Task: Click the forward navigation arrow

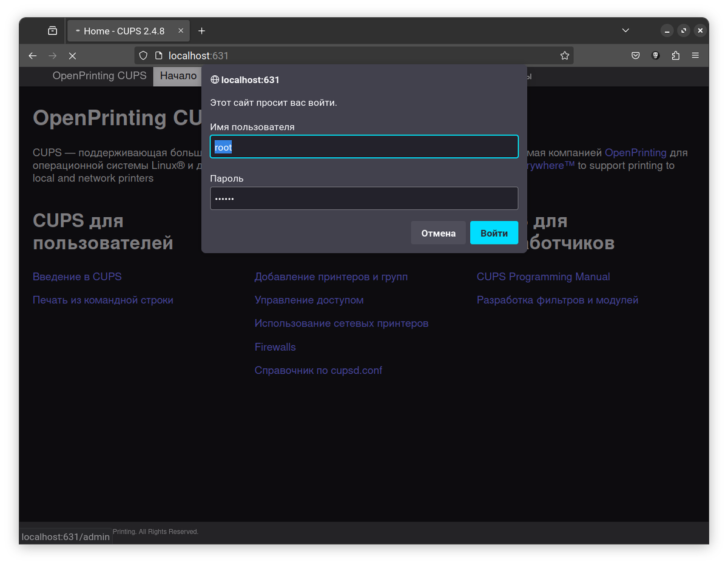Action: pos(53,56)
